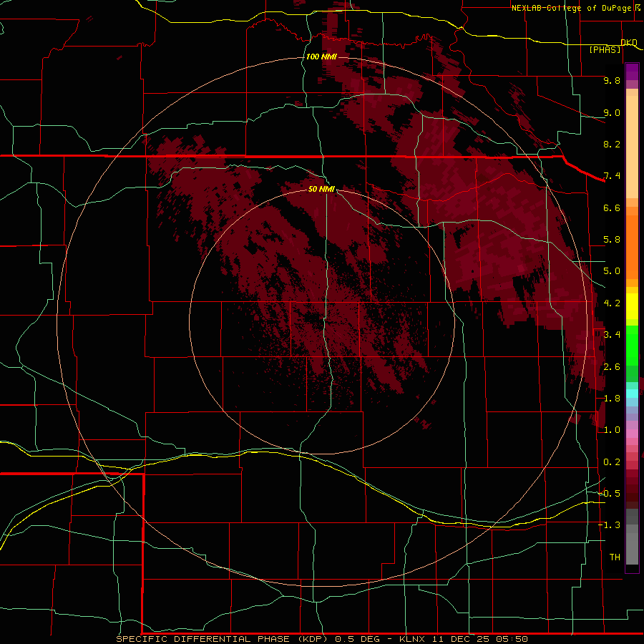Image resolution: width=644 pixels, height=644 pixels.
Task: Click the 50 NMI range ring label
Action: click(321, 189)
